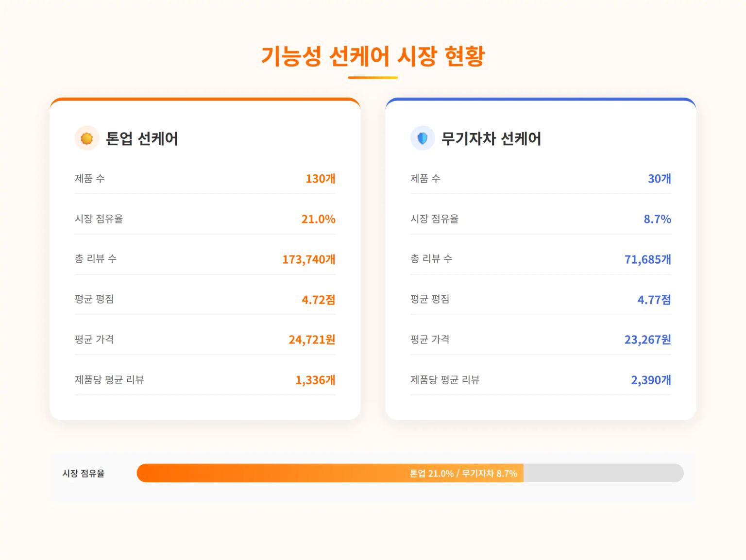Viewport: 746px width, 560px height.
Task: Click the 기능성 선케어 시장 현황 title
Action: click(x=373, y=56)
